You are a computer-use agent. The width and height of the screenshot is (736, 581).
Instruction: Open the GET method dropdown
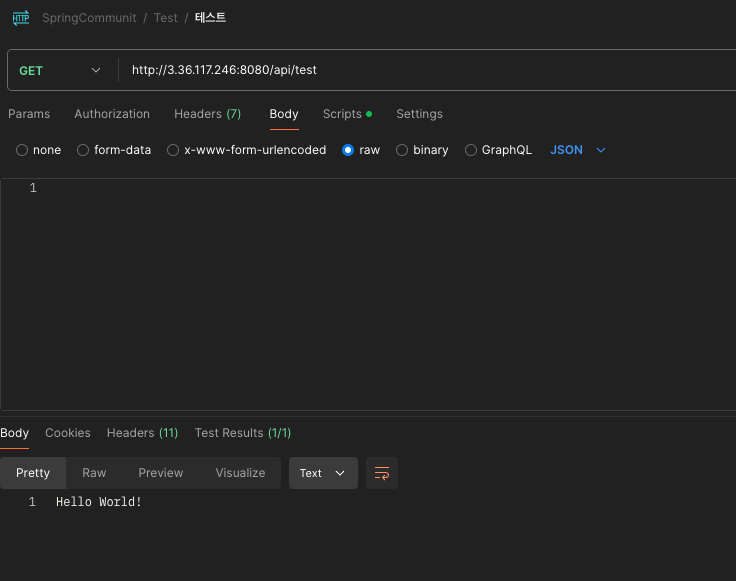coord(60,70)
